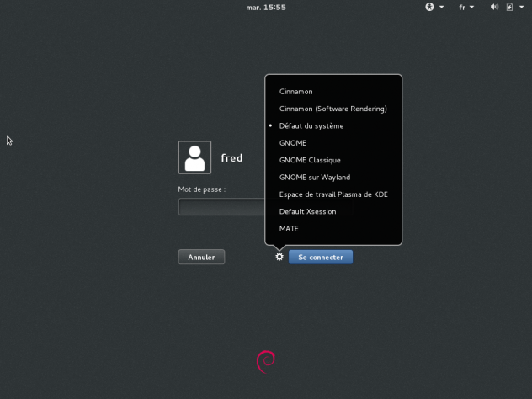Open the accessibility menu icon
Image resolution: width=532 pixels, height=399 pixels.
429,7
